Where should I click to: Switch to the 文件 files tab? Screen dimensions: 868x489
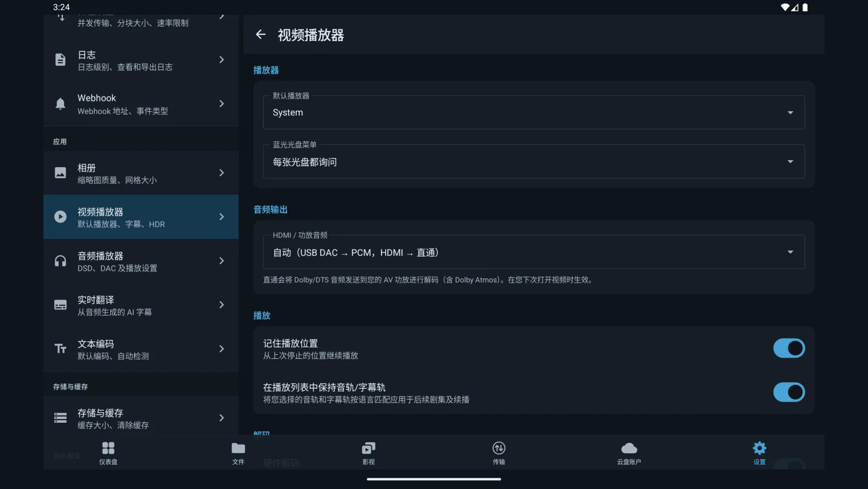point(238,453)
